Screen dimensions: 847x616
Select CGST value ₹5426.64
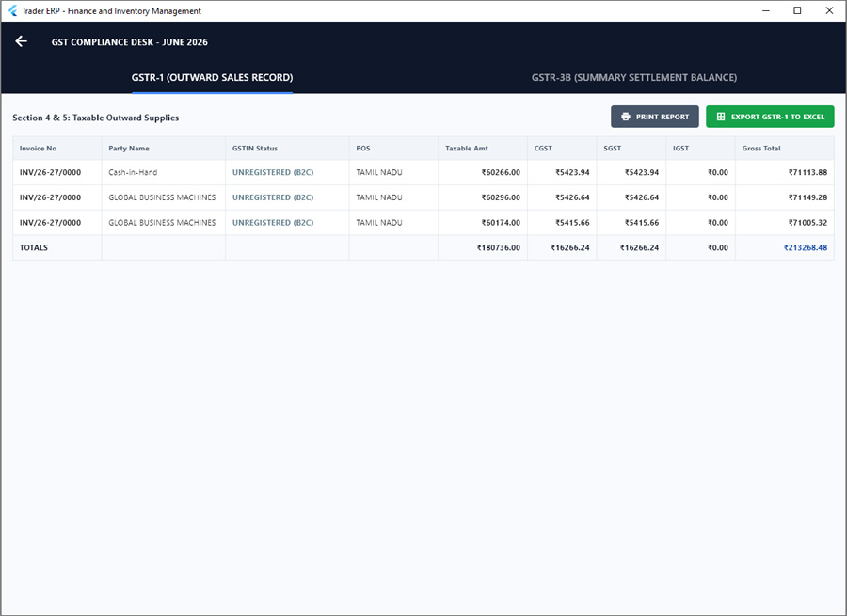[572, 197]
